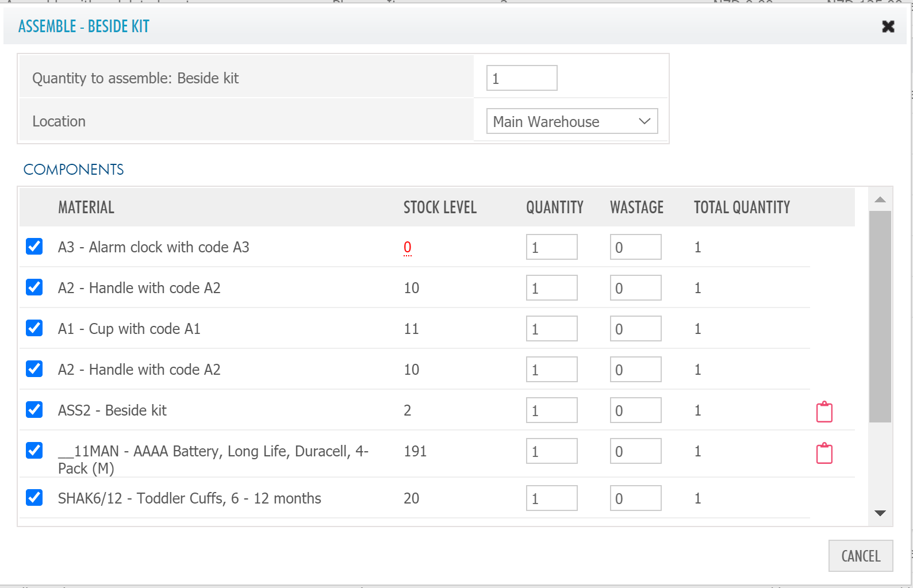
Task: Click the Quantity to assemble input field
Action: [x=521, y=78]
